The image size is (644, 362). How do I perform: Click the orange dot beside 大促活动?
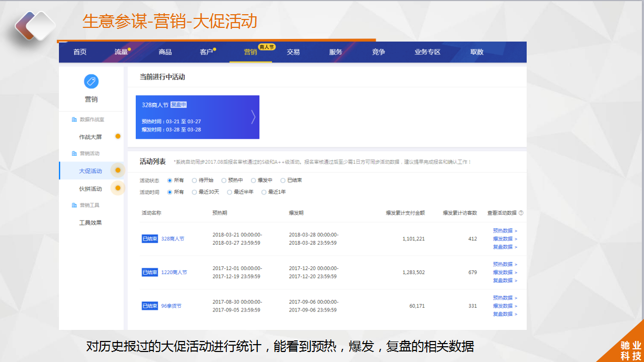(118, 170)
